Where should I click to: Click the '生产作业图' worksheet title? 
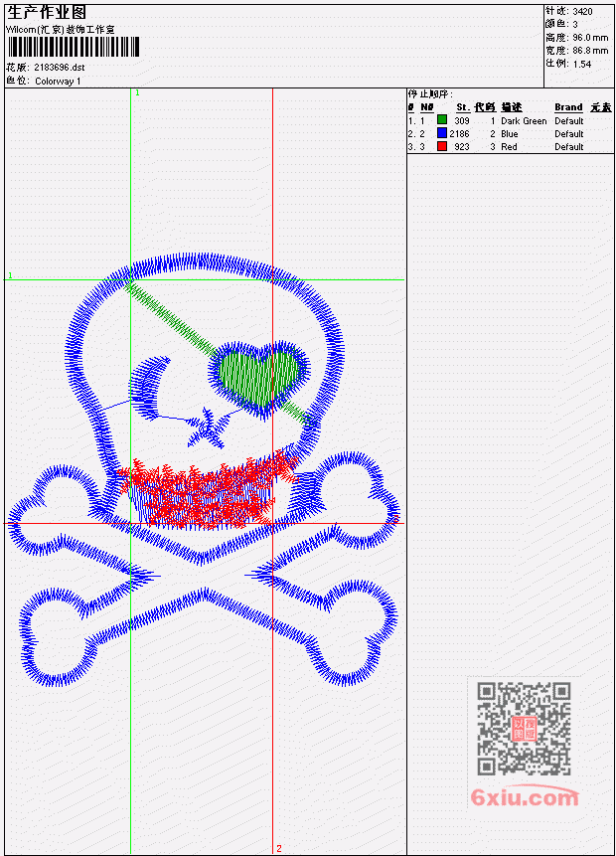(47, 13)
